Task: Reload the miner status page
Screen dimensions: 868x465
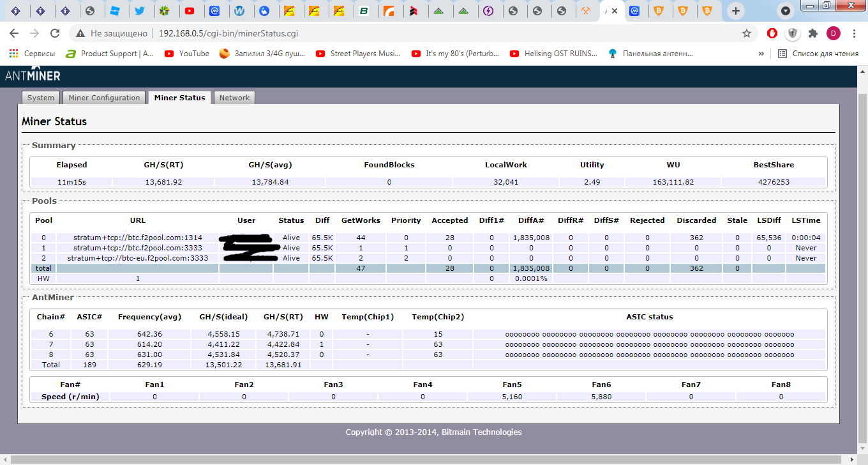Action: coord(55,33)
